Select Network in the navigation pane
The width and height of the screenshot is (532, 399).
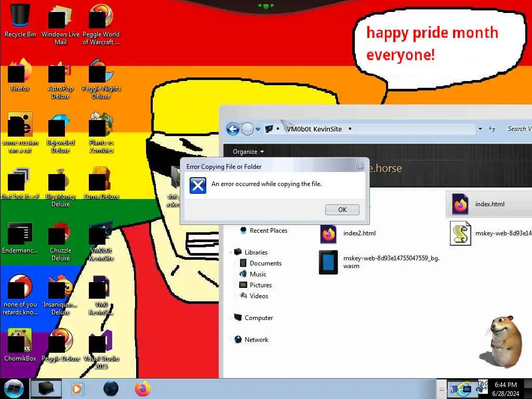coord(251,340)
